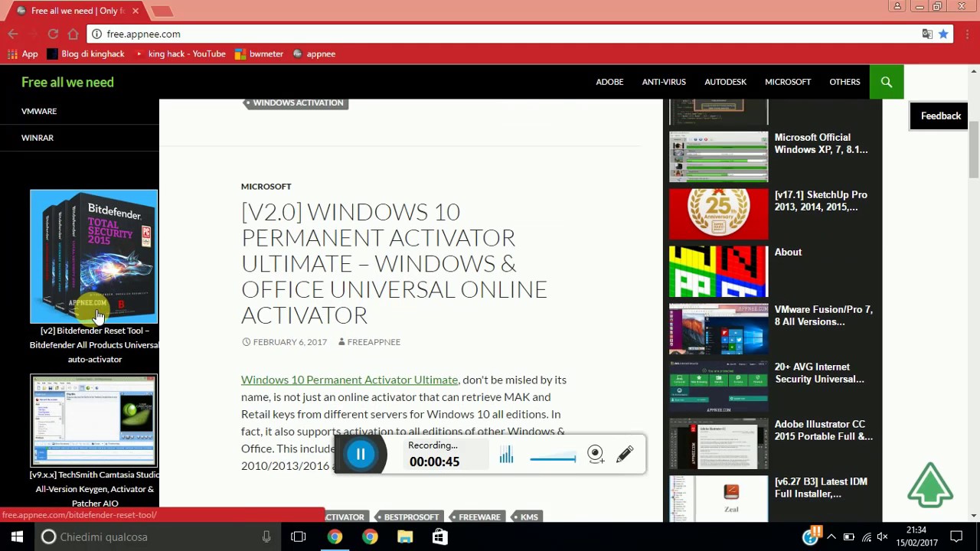The image size is (980, 551).
Task: Adjust the recorder volume slider
Action: tap(553, 458)
